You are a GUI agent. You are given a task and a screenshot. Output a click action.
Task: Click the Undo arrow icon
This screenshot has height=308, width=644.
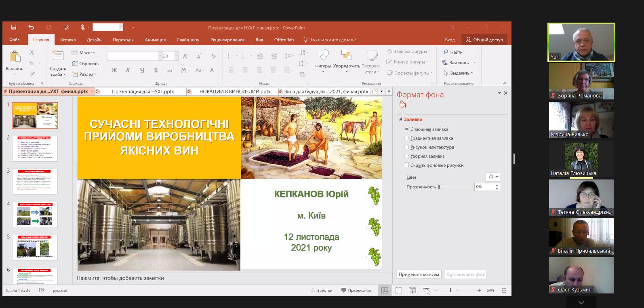31,27
